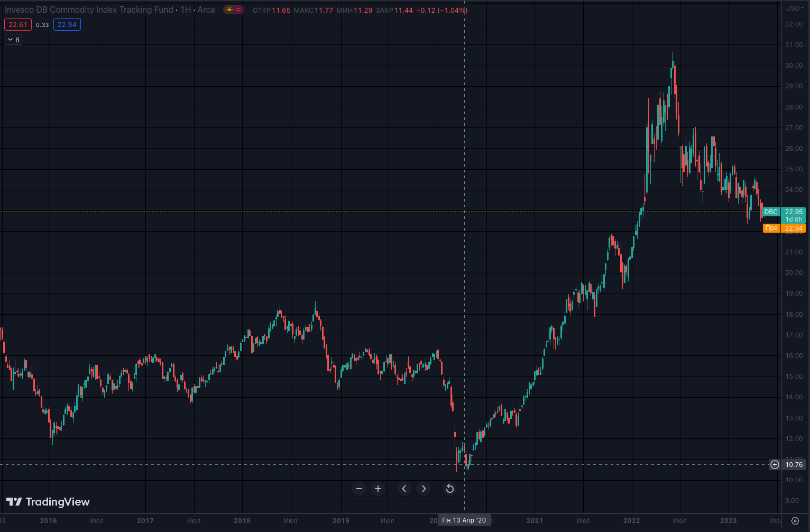Open the TradingView logo link
Screen dimensions: 810x532
point(48,502)
